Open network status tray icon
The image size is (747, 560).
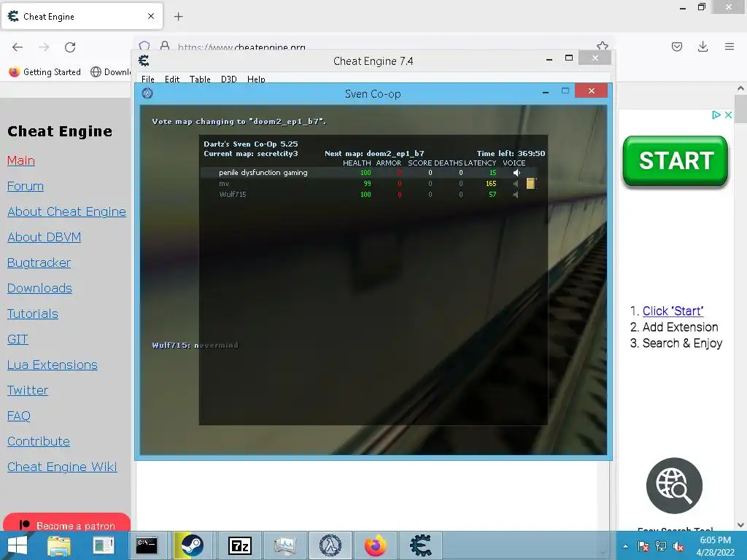pos(661,546)
